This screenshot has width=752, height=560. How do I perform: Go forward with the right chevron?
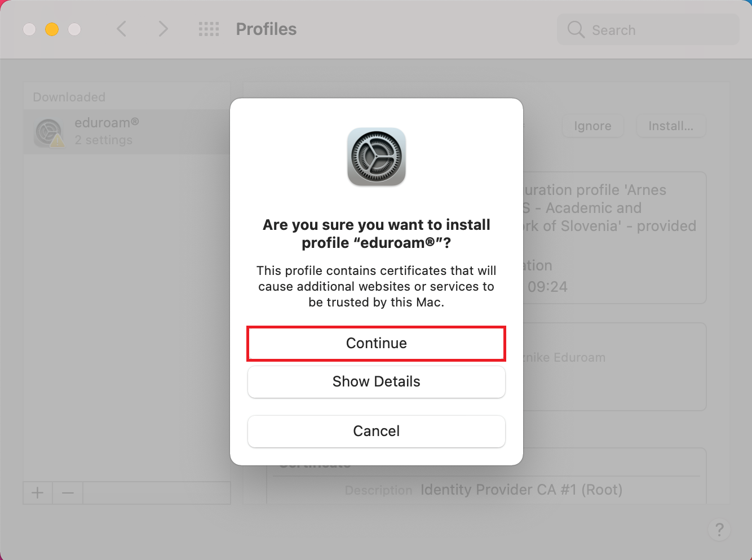pos(163,29)
